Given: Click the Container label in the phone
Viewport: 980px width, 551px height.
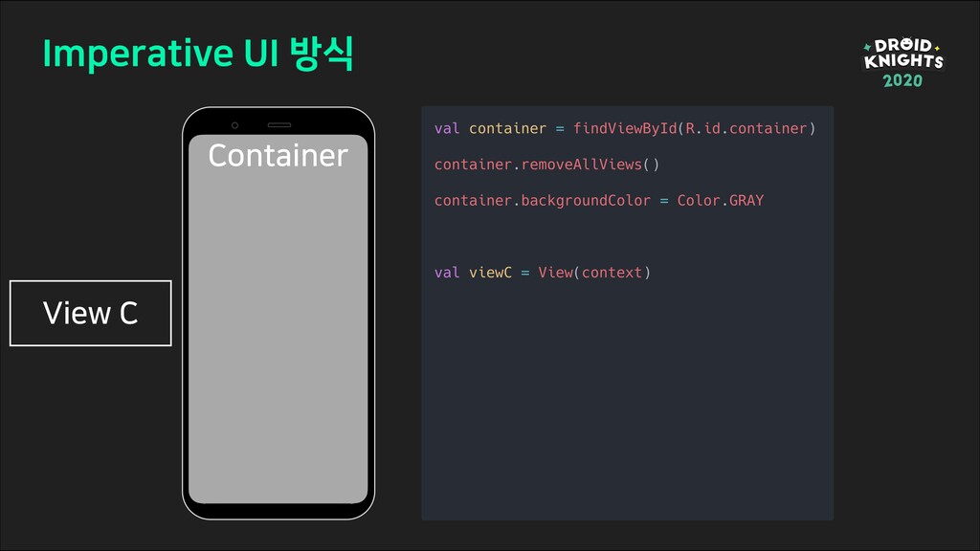Looking at the screenshot, I should coord(278,156).
